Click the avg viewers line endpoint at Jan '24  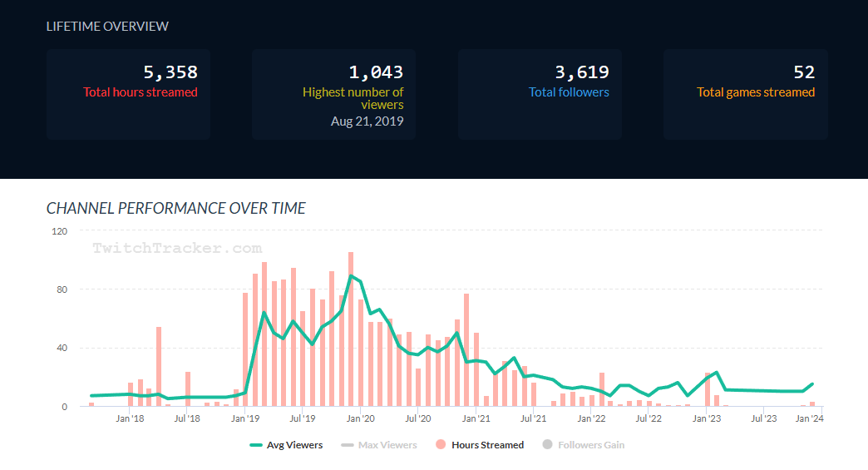[x=812, y=384]
